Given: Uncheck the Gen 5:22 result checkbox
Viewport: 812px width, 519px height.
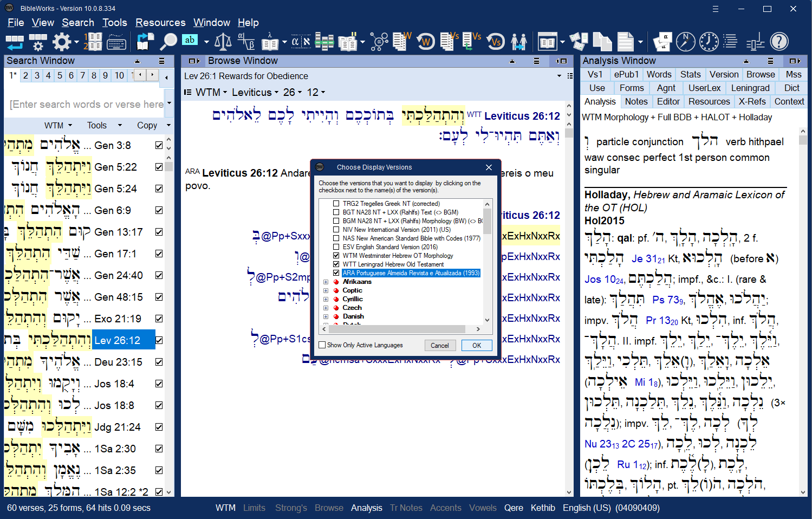Looking at the screenshot, I should tap(159, 167).
